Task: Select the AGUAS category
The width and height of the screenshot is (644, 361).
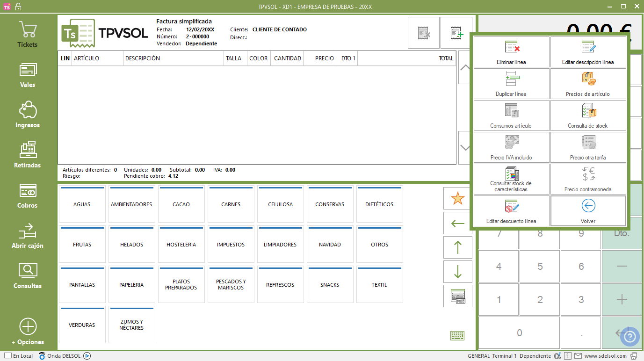Action: tap(82, 204)
